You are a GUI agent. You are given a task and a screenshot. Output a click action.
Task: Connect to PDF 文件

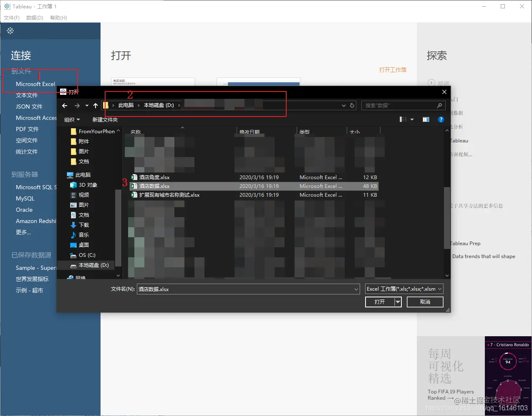[x=27, y=129]
